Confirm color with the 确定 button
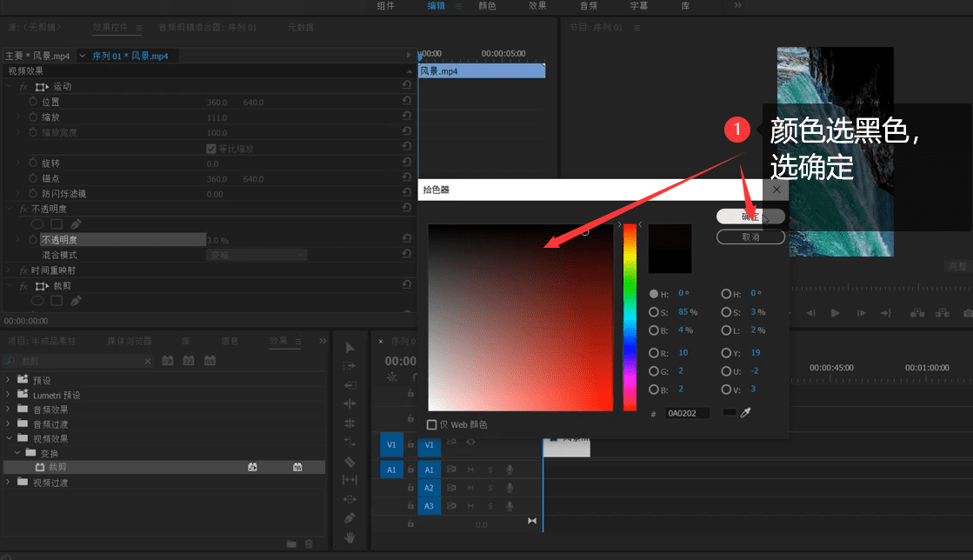This screenshot has height=560, width=973. tap(750, 216)
